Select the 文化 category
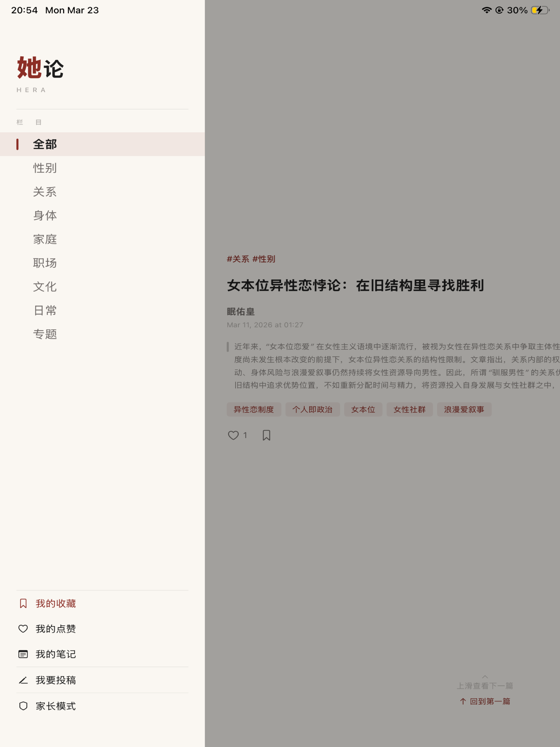 (102, 287)
